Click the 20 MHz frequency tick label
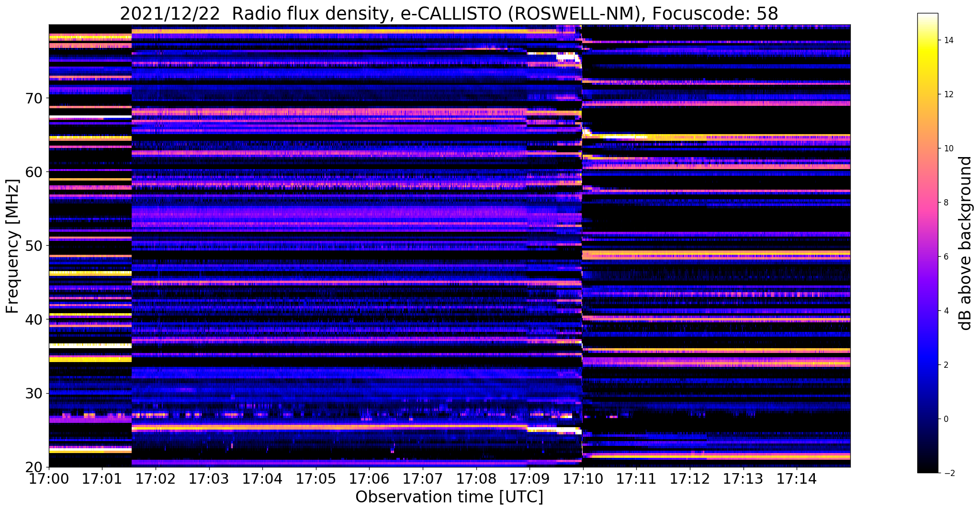The height and width of the screenshot is (511, 980). click(x=34, y=467)
